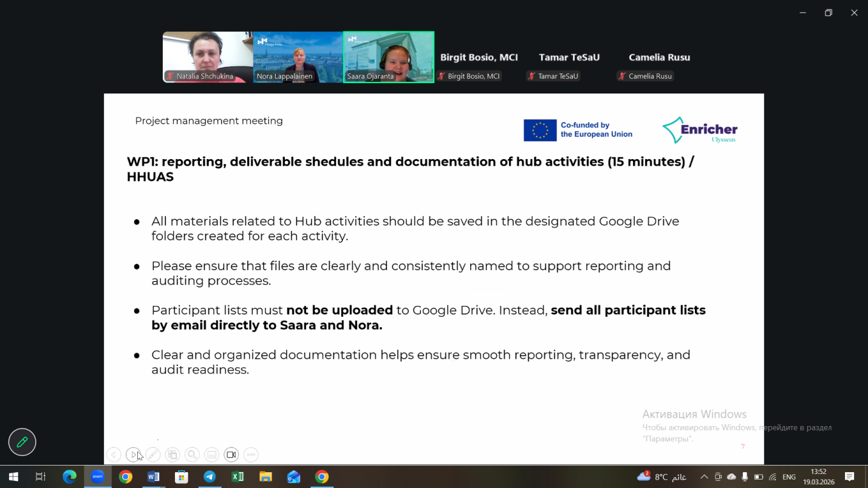This screenshot has width=868, height=488.
Task: Go to the previous slide arrow
Action: pos(114,455)
